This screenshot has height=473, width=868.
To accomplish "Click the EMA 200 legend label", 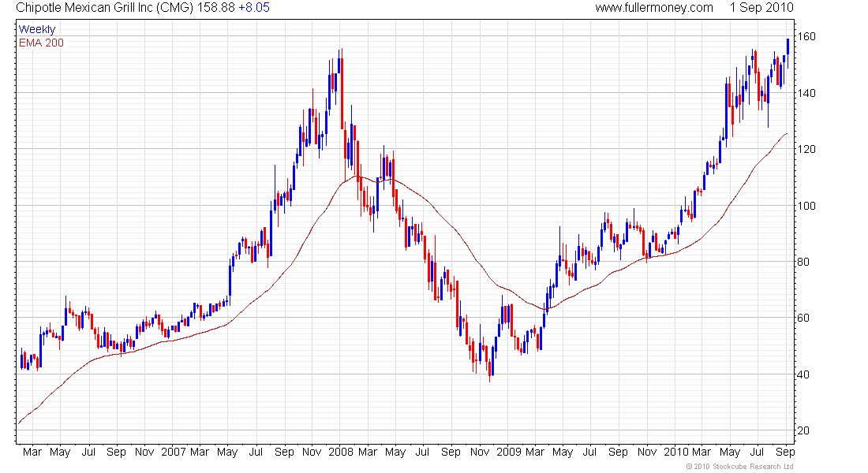I will coord(41,43).
